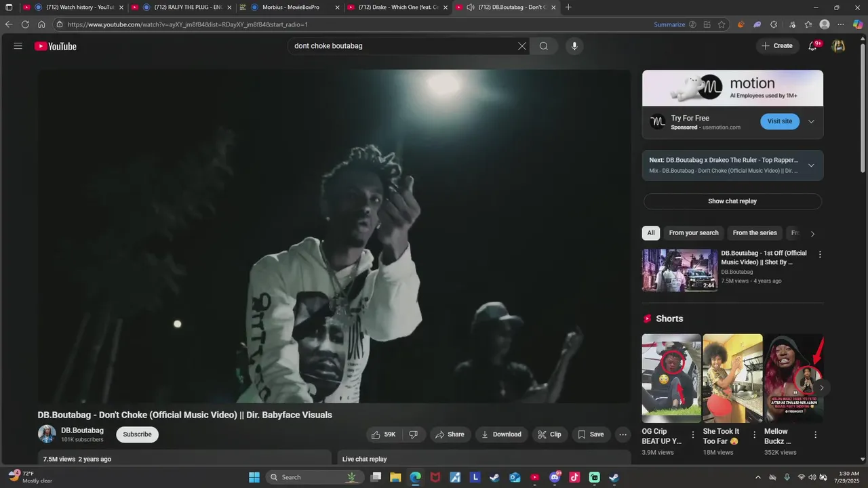Open YouTube account avatar menu
868x488 pixels.
(x=839, y=46)
